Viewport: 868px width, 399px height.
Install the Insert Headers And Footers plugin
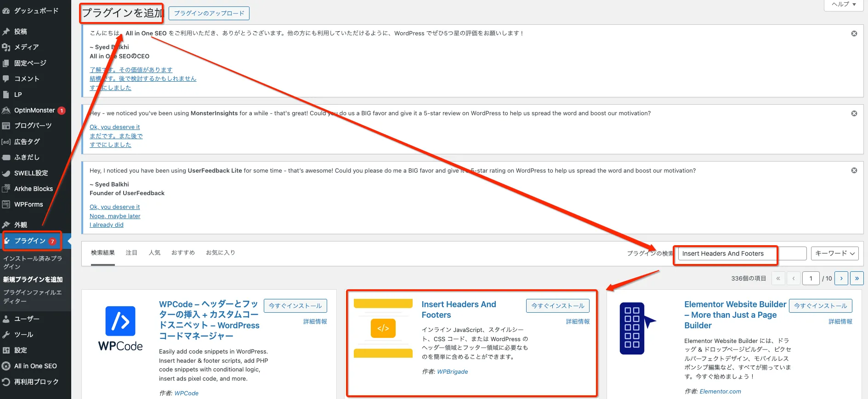tap(557, 306)
